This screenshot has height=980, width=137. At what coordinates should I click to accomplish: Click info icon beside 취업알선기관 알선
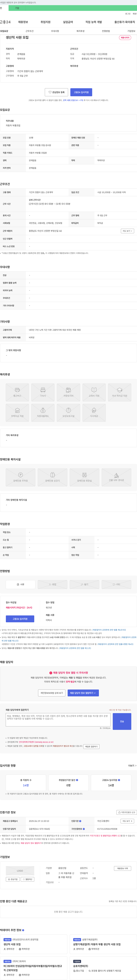(77, 780)
